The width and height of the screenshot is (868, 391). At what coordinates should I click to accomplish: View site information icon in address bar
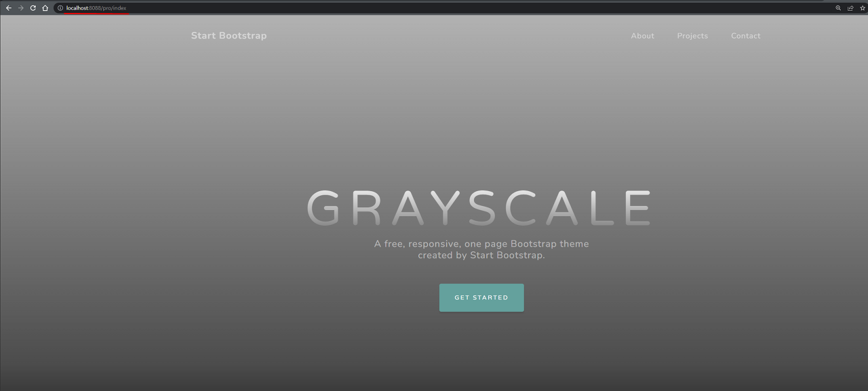[60, 8]
